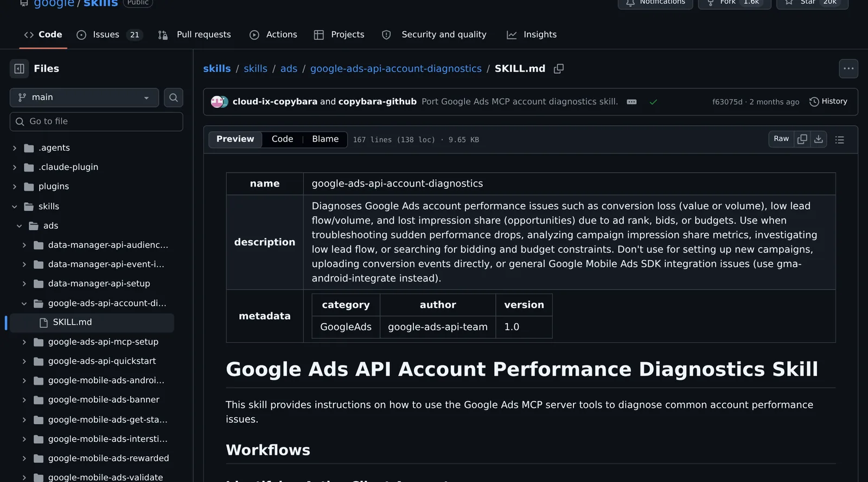Screen dimensions: 868x482
Task: Go to ads breadcrumb link
Action: click(289, 69)
